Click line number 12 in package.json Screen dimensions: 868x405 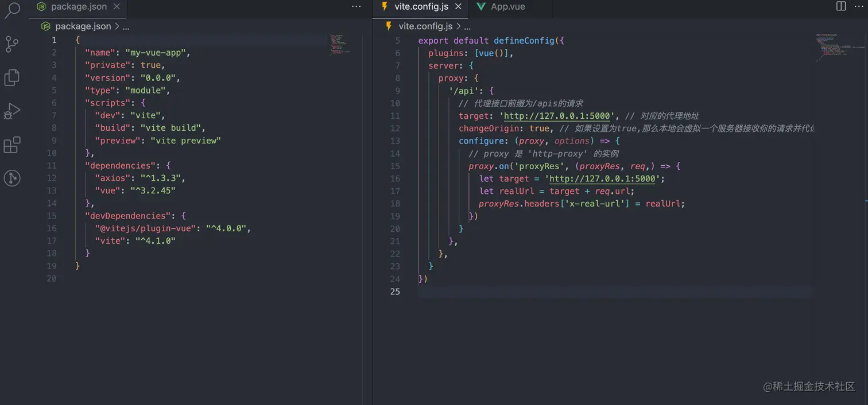click(52, 178)
